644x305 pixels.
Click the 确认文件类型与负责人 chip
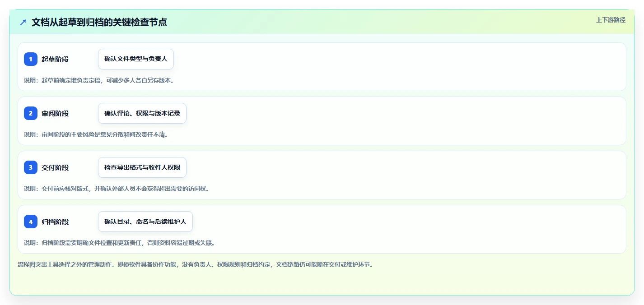136,59
